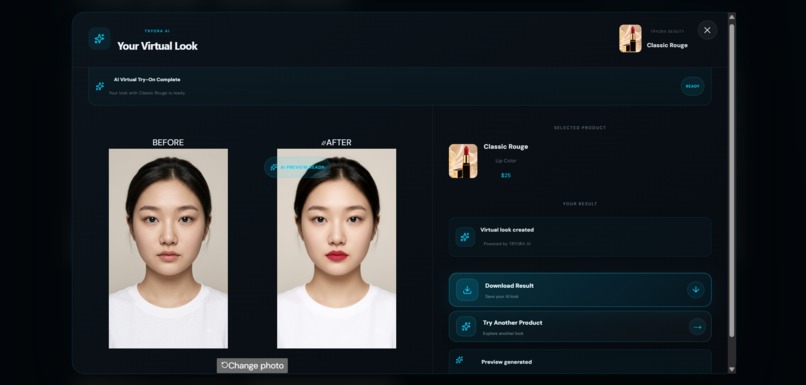Click the $25 price
Image resolution: width=806 pixels, height=385 pixels.
click(506, 175)
